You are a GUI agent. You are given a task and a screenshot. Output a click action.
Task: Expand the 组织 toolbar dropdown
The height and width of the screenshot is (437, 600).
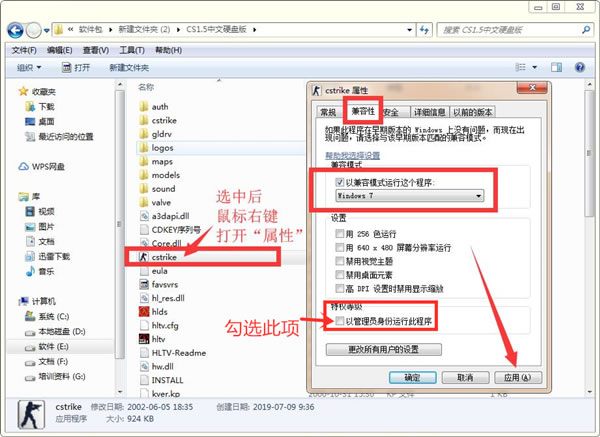click(x=32, y=68)
